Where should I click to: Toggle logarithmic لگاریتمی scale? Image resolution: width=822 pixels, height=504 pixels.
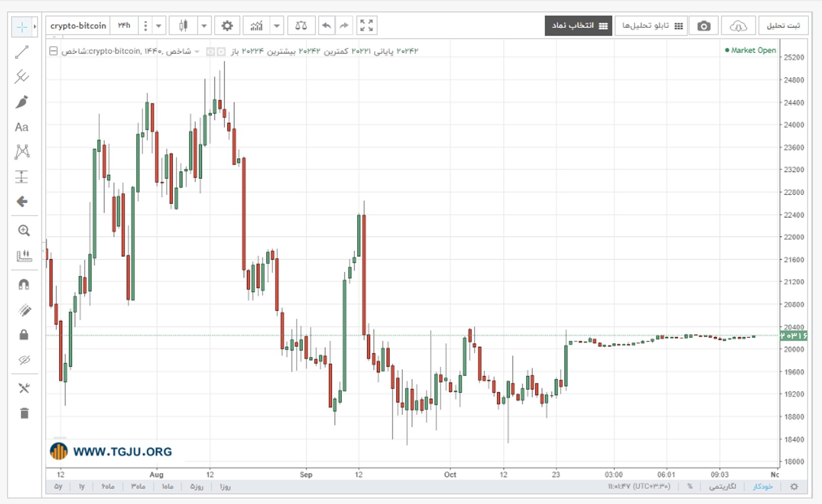tap(722, 487)
